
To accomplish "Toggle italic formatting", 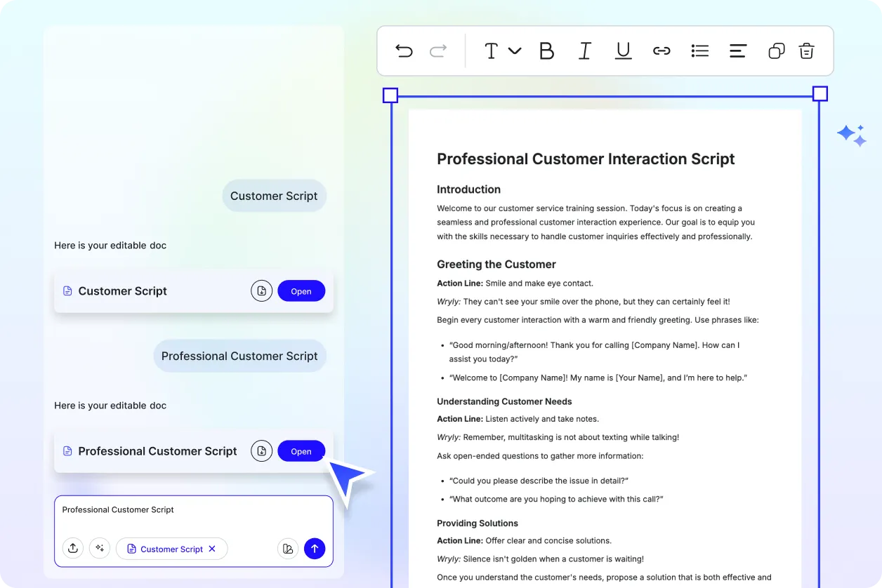I will (x=585, y=51).
